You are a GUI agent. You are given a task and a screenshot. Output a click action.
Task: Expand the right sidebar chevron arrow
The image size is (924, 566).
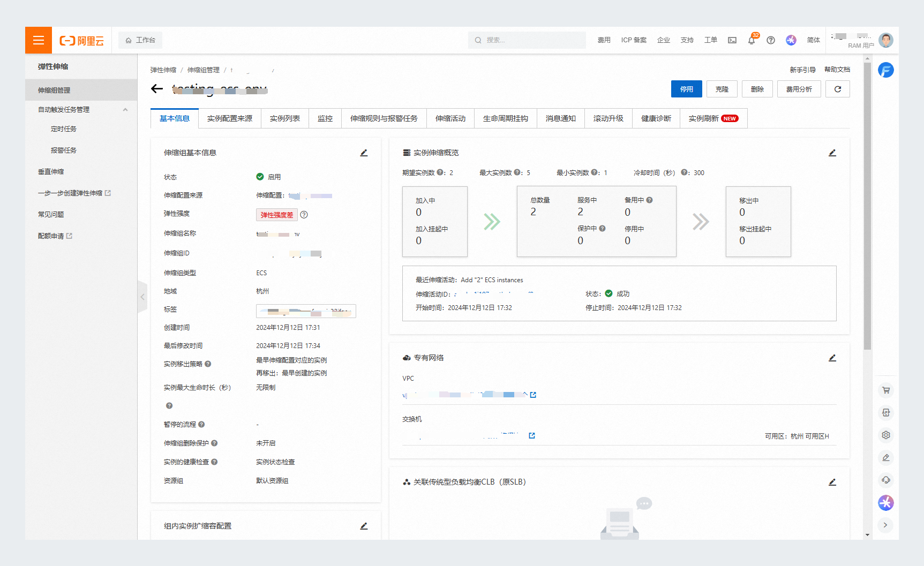[x=885, y=525]
